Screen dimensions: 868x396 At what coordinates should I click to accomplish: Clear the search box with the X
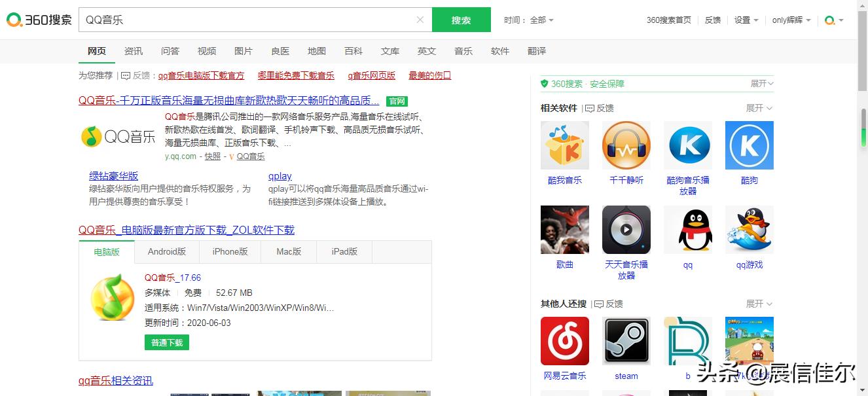[420, 20]
